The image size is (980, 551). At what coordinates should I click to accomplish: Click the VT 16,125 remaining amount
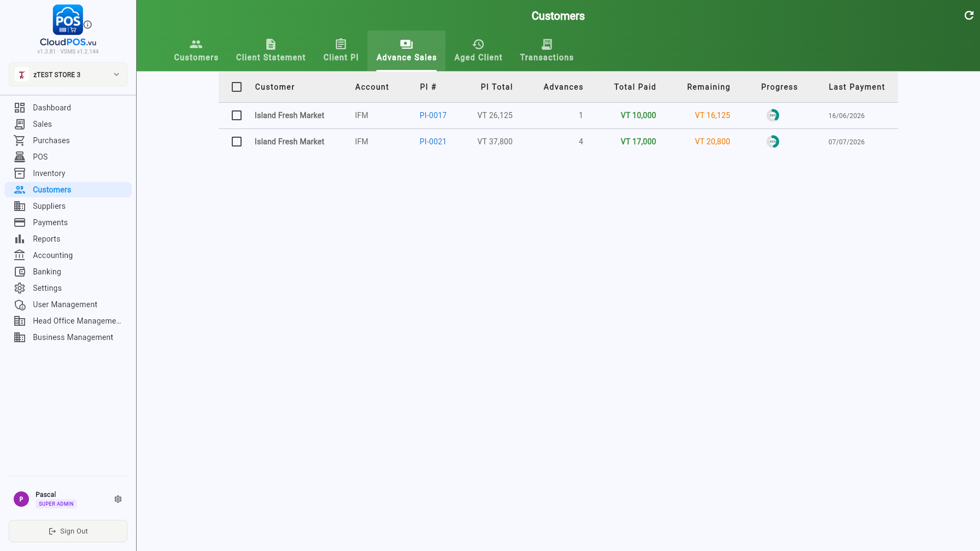712,115
